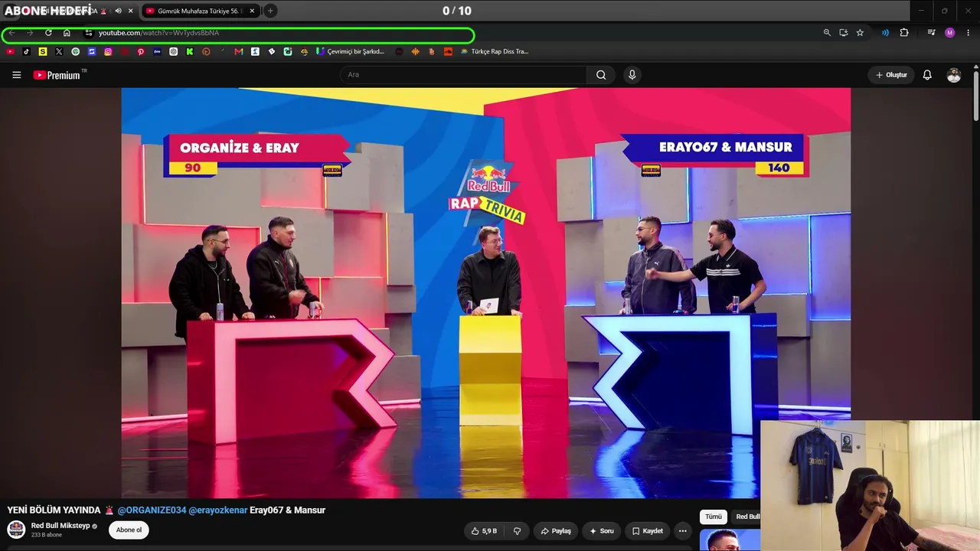Image resolution: width=980 pixels, height=551 pixels.
Task: Click the Red Bull Miksteyp channel avatar
Action: click(16, 530)
